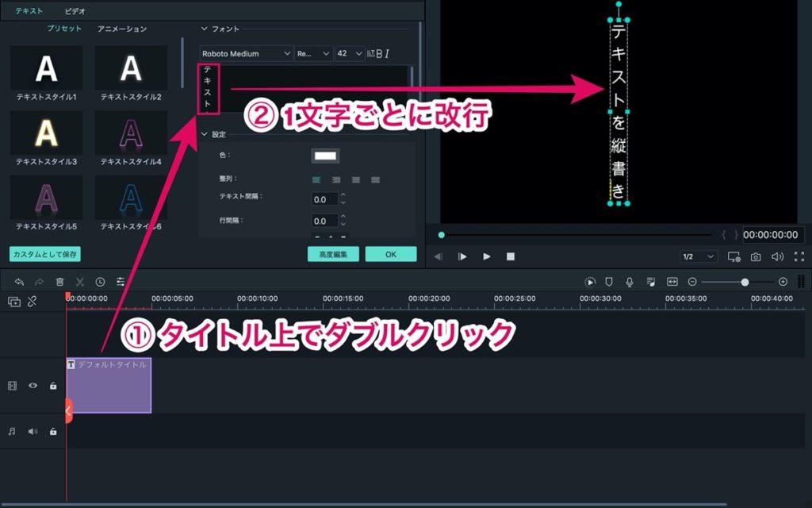Click the microphone voiceover icon
The height and width of the screenshot is (508, 812).
click(629, 282)
